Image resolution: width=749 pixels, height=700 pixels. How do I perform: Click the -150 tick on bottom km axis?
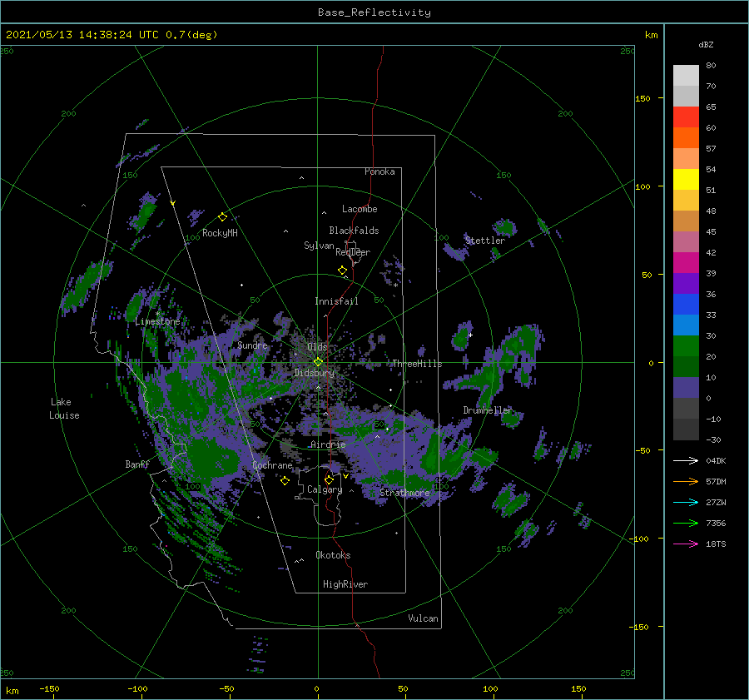coord(49,688)
